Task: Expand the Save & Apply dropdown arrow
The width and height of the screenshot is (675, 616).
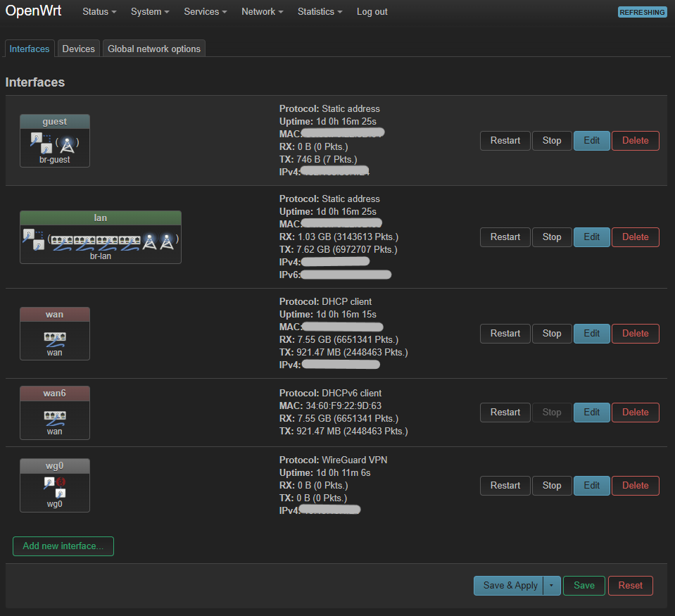Action: (x=552, y=585)
